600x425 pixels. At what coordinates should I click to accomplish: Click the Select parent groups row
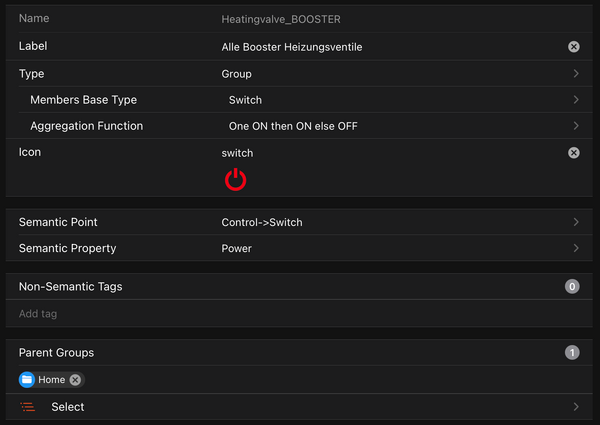coord(300,407)
